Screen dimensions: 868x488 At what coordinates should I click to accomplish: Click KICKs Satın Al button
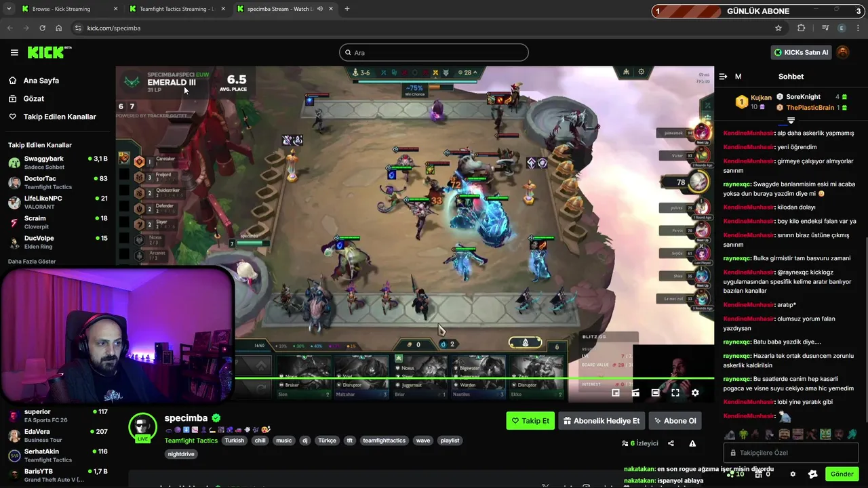[x=801, y=52]
